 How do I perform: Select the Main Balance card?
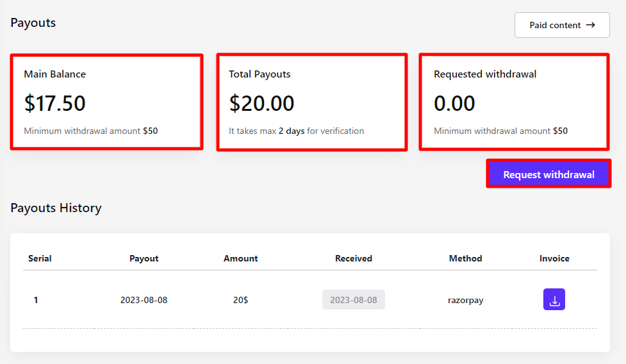coord(106,103)
